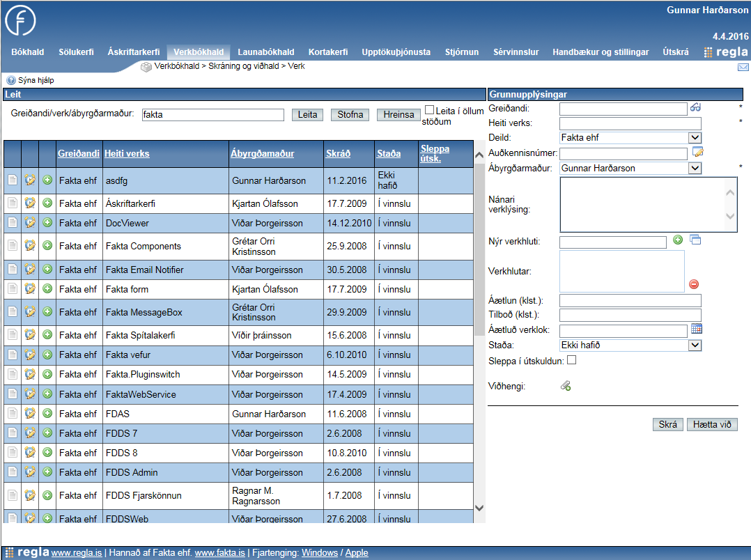Click the Viðhengi attachment paperclip icon

(566, 386)
